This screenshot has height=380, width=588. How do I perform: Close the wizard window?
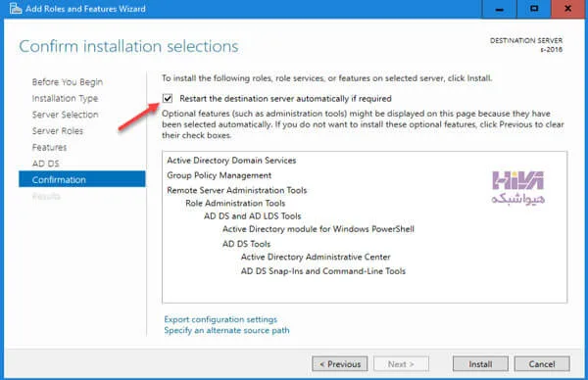pyautogui.click(x=568, y=9)
